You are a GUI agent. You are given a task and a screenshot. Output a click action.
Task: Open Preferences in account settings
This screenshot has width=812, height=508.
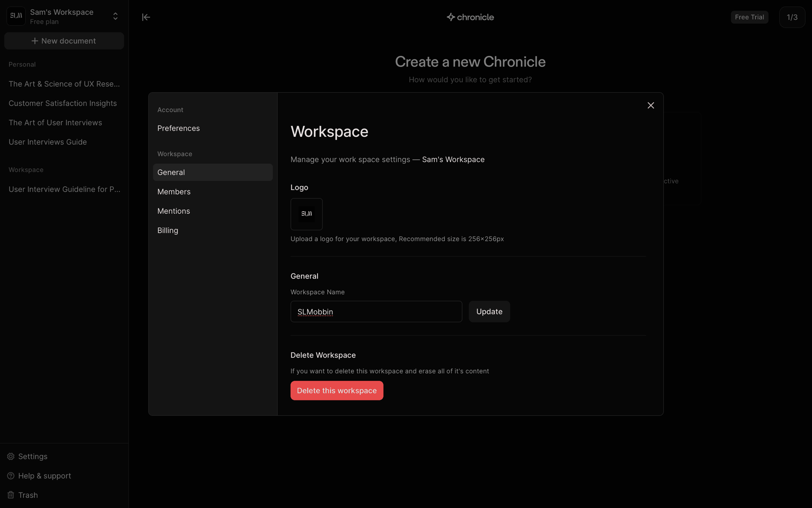pyautogui.click(x=178, y=128)
